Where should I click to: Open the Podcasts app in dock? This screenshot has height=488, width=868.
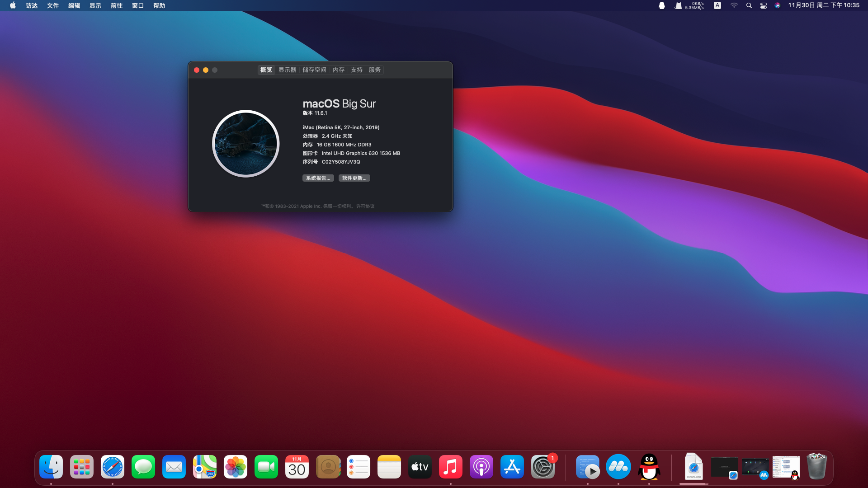(481, 467)
